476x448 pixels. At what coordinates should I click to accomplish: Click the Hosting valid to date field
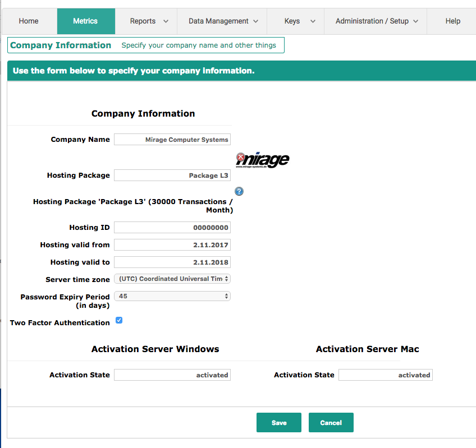172,262
